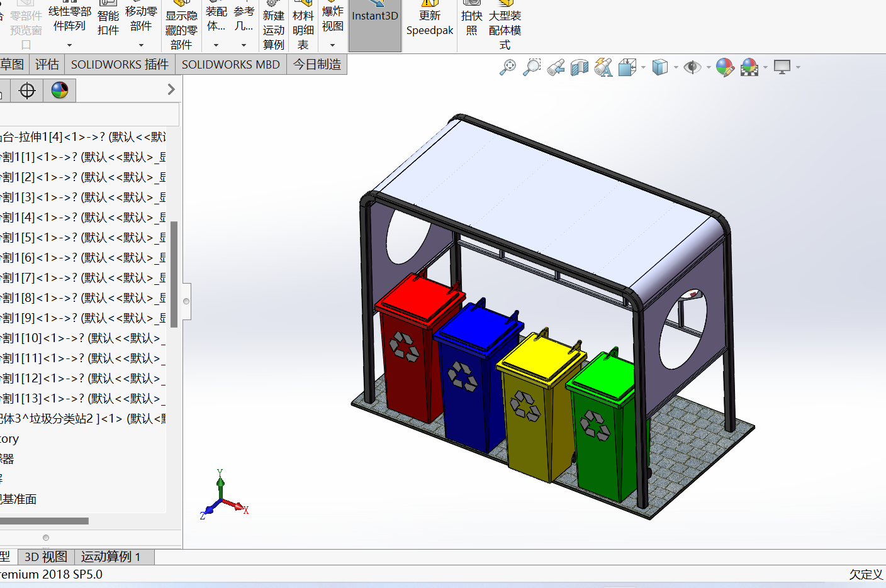Screen dimensions: 886x588
Task: Select tree item 割1[9]<1>
Action: pyautogui.click(x=83, y=318)
